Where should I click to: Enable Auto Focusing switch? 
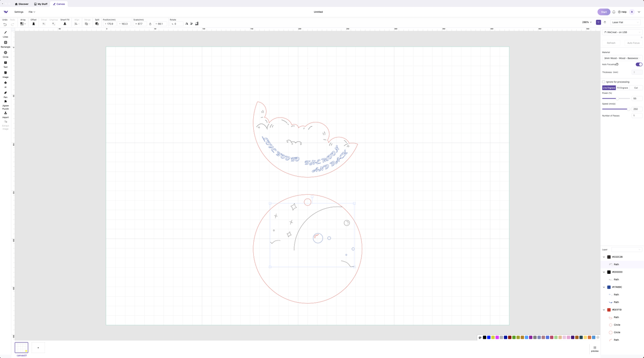tap(638, 64)
